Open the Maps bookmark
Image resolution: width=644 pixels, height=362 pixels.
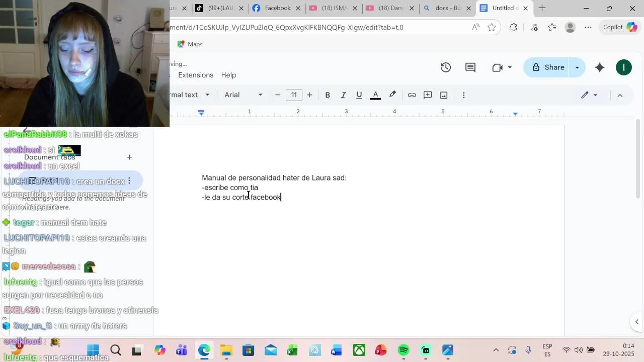pyautogui.click(x=190, y=44)
